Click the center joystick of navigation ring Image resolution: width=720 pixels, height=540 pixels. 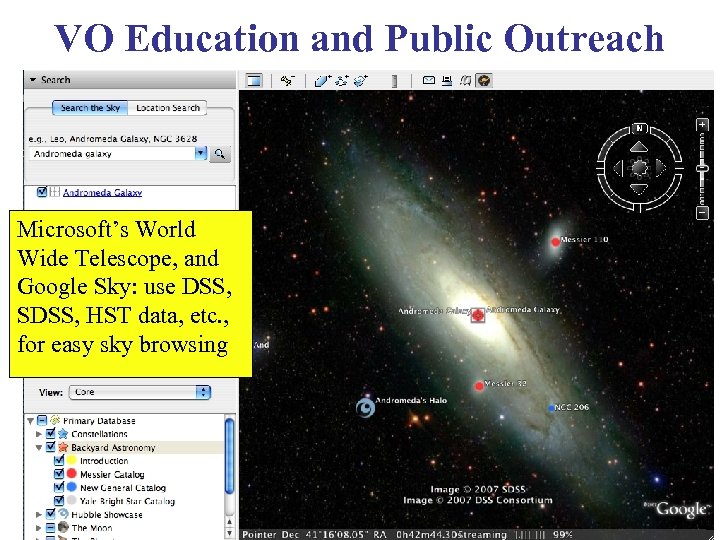click(639, 168)
